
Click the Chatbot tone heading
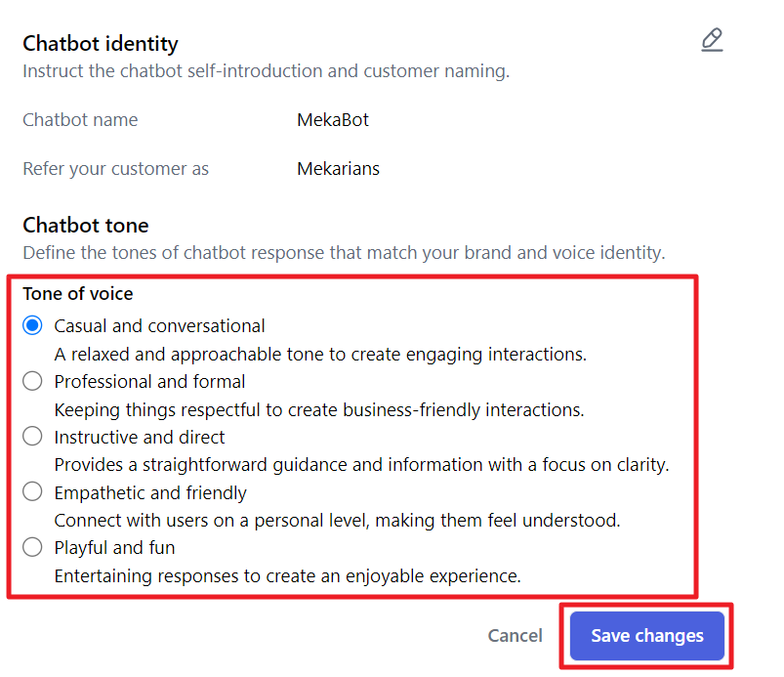pyautogui.click(x=86, y=226)
